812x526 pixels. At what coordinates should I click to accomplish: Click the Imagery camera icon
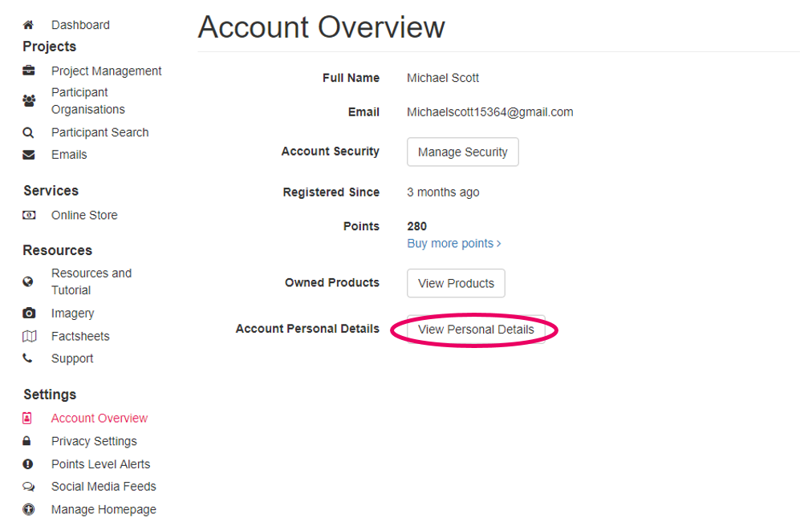point(29,313)
